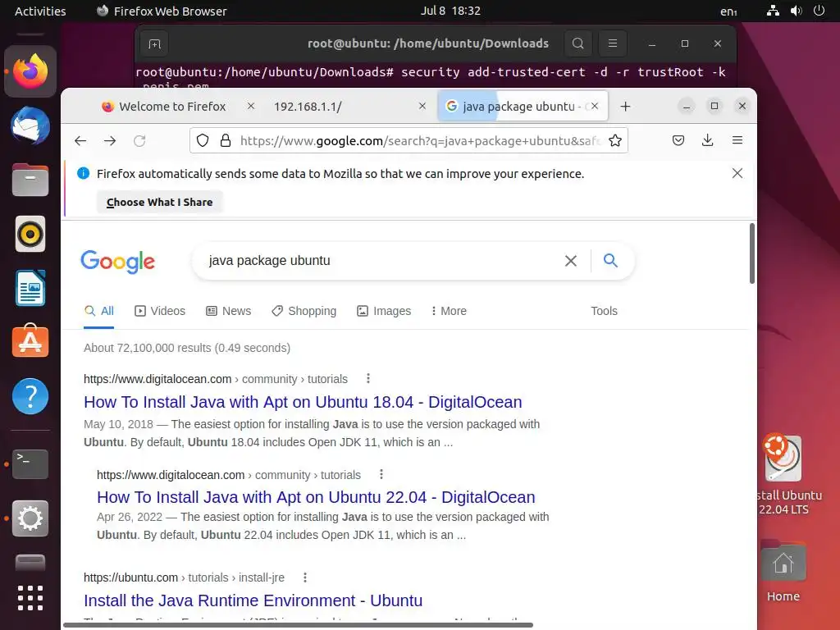The image size is (840, 630).
Task: Switch to News results
Action: tap(229, 311)
